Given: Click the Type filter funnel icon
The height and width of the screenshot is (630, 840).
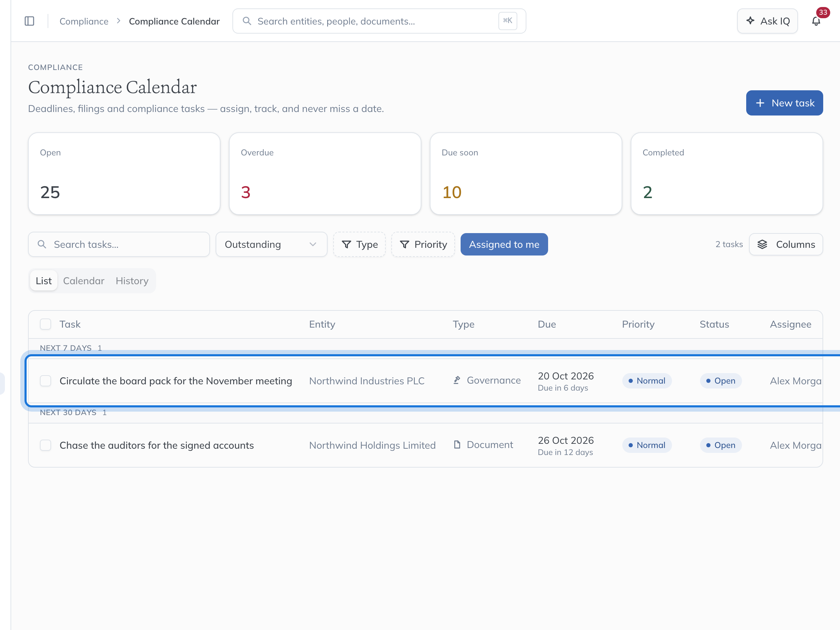Looking at the screenshot, I should click(x=346, y=244).
